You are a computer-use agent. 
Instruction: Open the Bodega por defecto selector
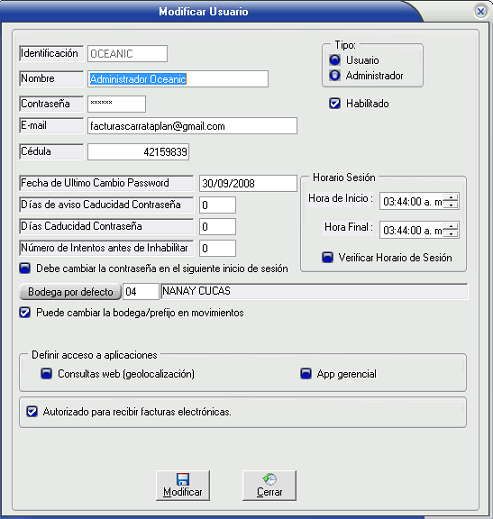70,292
